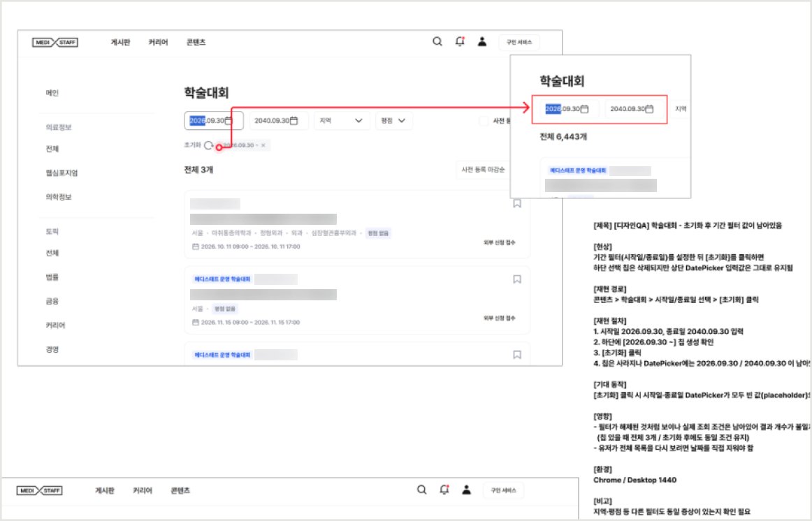
Task: Click 메디스태프 운영 학술대회 tag on 11. 15 card
Action: click(x=222, y=279)
